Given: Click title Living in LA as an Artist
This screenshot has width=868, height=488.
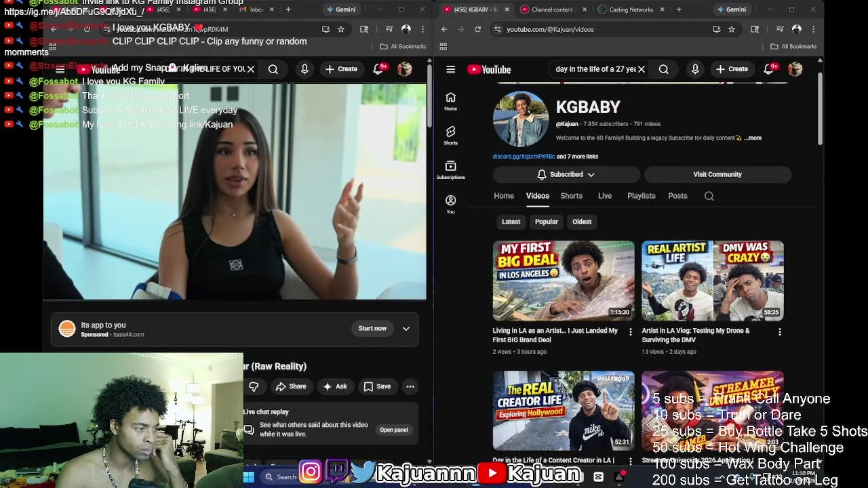Looking at the screenshot, I should tap(555, 335).
